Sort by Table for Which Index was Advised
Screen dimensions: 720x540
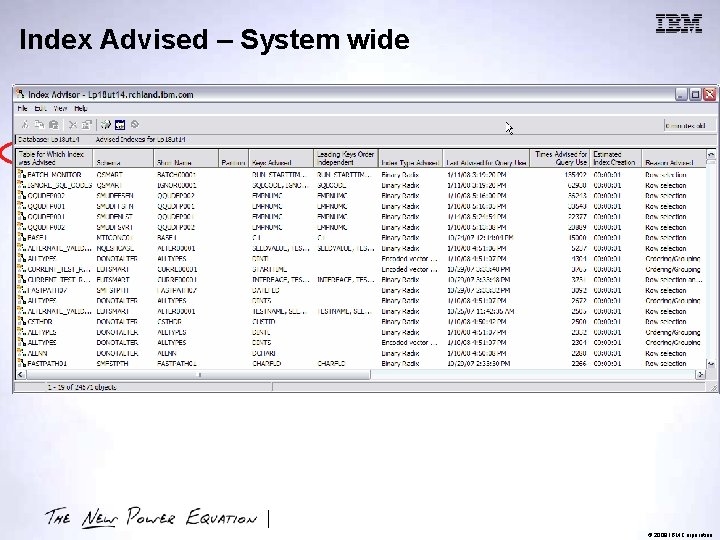(54, 158)
